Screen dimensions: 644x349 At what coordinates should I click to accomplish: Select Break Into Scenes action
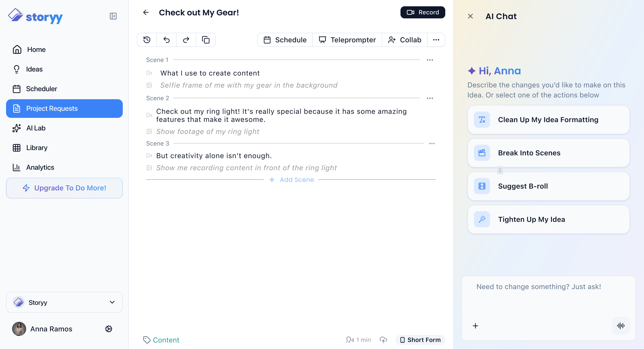tap(548, 153)
